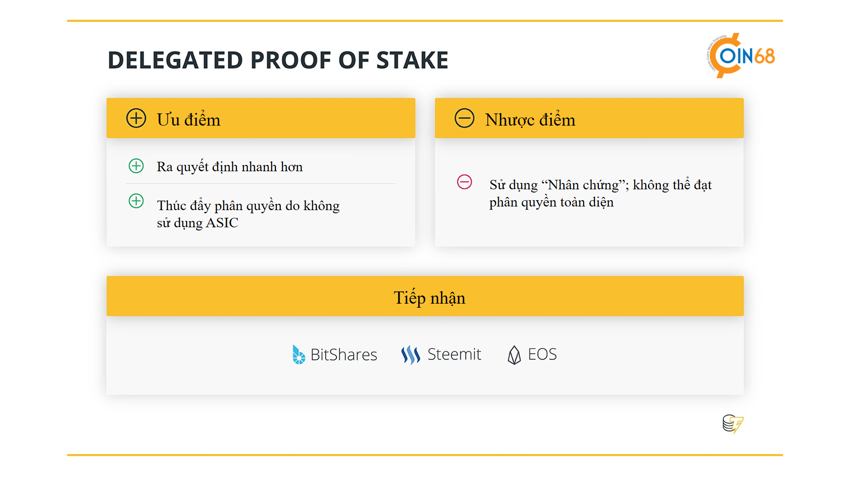Viewport: 868px width, 488px height.
Task: Click the Steemit wave logo icon
Action: click(410, 355)
